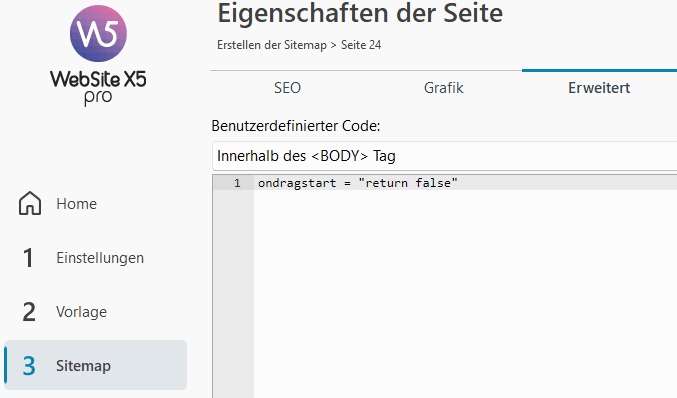Click the highlighted step number 3 icon
Screen dimensions: 677x398
[x=29, y=366]
